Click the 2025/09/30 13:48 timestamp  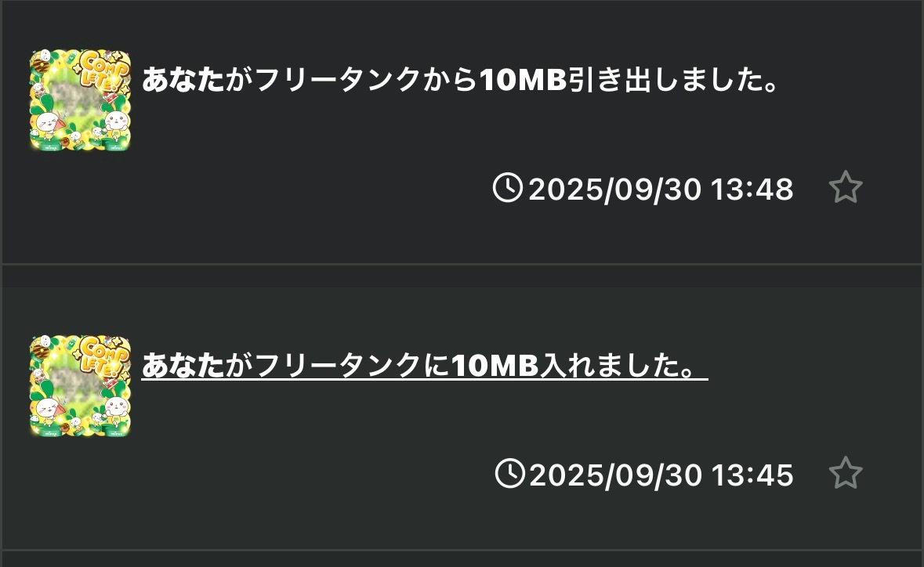point(661,190)
